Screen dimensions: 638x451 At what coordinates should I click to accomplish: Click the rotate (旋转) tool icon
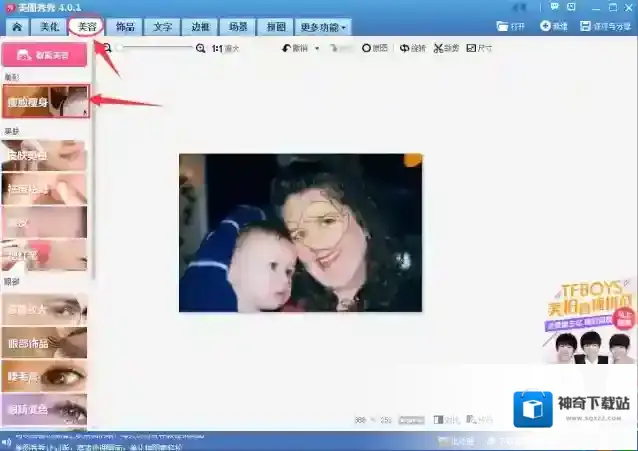[x=404, y=48]
